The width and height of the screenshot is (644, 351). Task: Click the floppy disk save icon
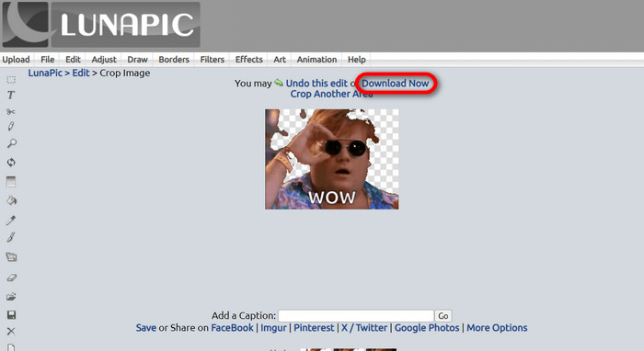tap(11, 314)
